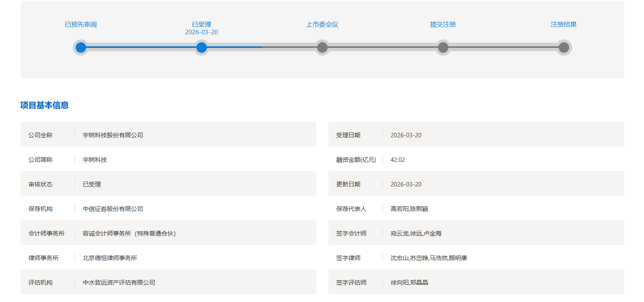Select the 提交注册 gray circle node
The width and height of the screenshot is (644, 302).
pyautogui.click(x=443, y=48)
